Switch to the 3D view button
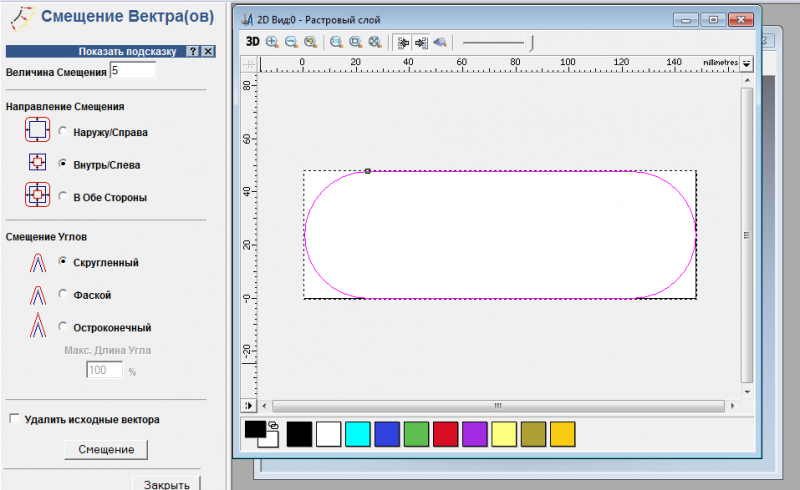 (x=253, y=42)
